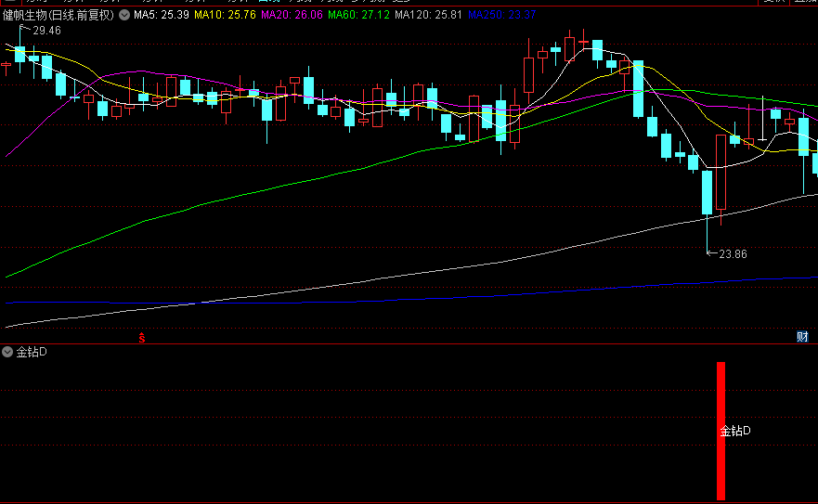Screen dimensions: 818x504
Task: Select the 金钻D indicator panel title
Action: [32, 352]
